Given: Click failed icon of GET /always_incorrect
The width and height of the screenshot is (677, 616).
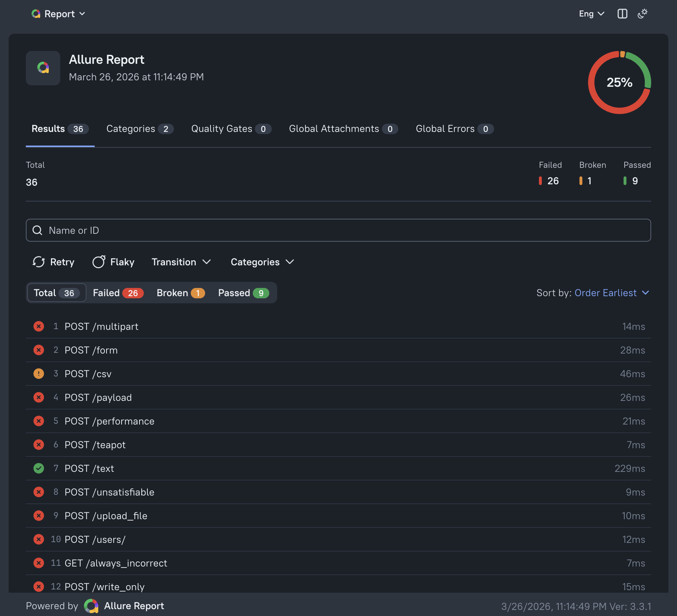Looking at the screenshot, I should tap(39, 563).
